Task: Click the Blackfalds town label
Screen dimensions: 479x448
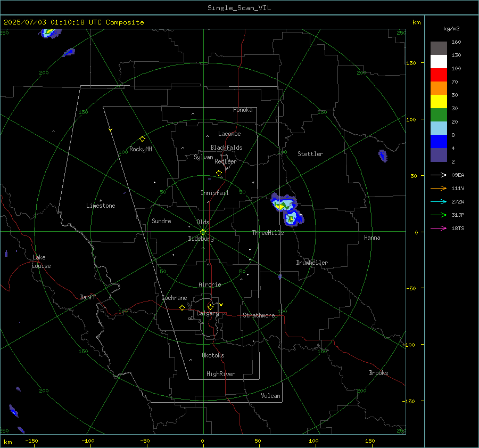Action: point(226,148)
